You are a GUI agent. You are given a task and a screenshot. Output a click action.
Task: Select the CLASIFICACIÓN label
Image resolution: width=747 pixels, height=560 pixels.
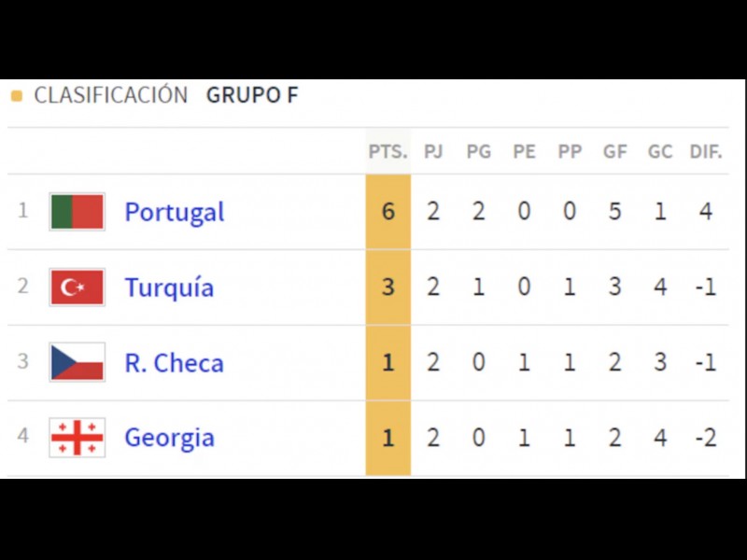pos(111,95)
